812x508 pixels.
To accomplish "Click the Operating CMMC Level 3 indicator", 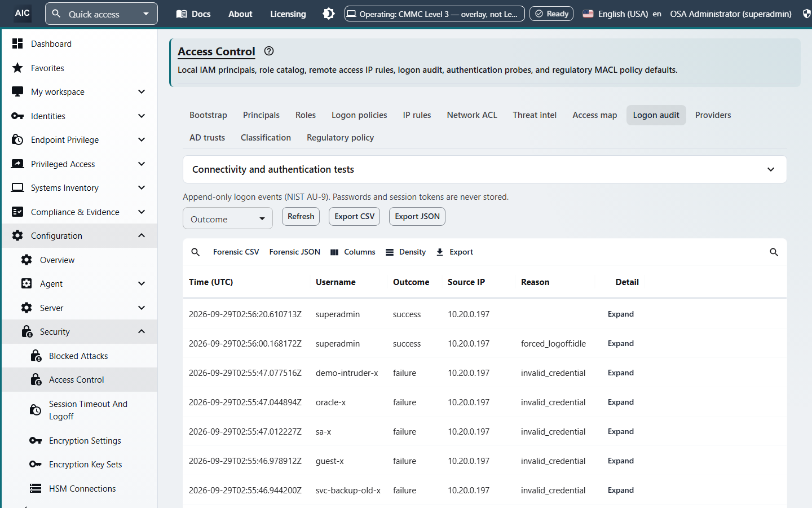I will (435, 14).
